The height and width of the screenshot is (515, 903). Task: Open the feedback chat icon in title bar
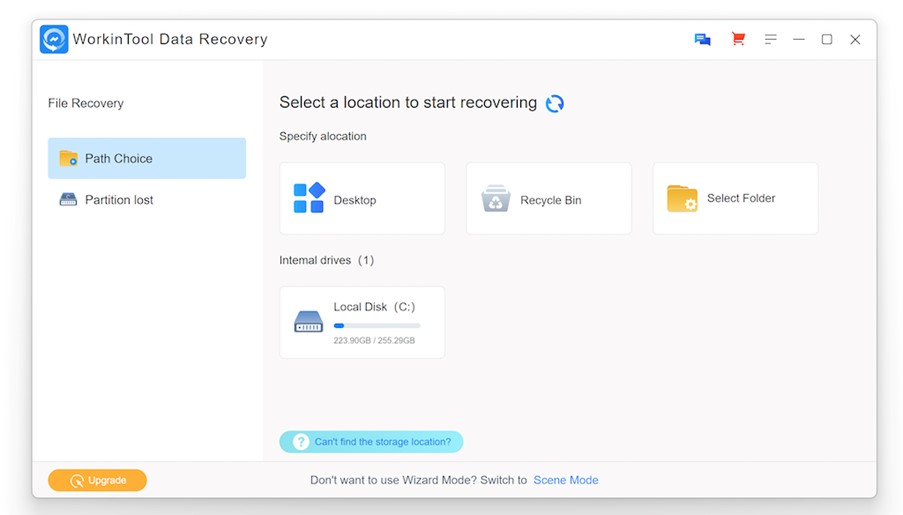click(702, 39)
